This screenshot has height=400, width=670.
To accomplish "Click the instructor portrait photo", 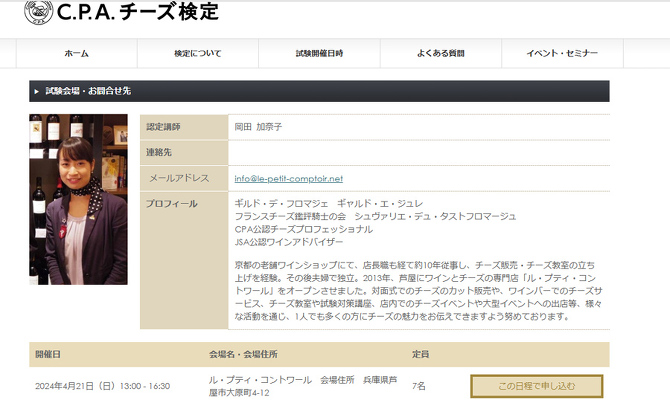I will point(78,199).
